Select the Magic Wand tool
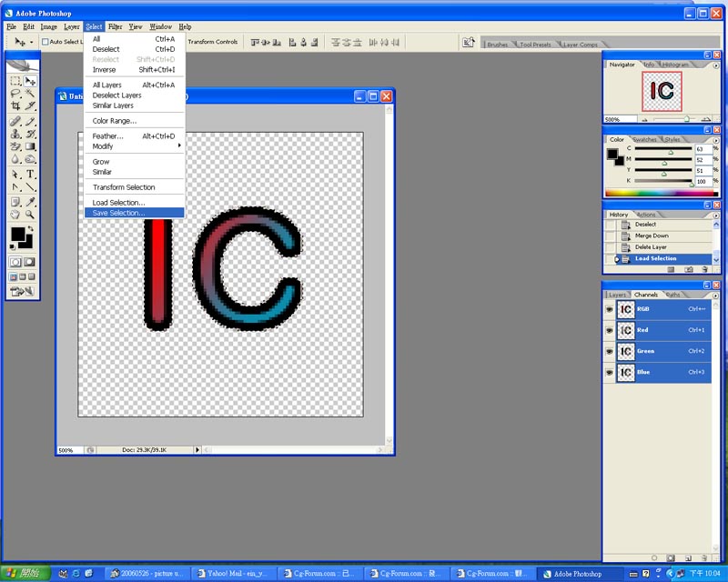Screen dimensions: 728x582 coord(30,94)
